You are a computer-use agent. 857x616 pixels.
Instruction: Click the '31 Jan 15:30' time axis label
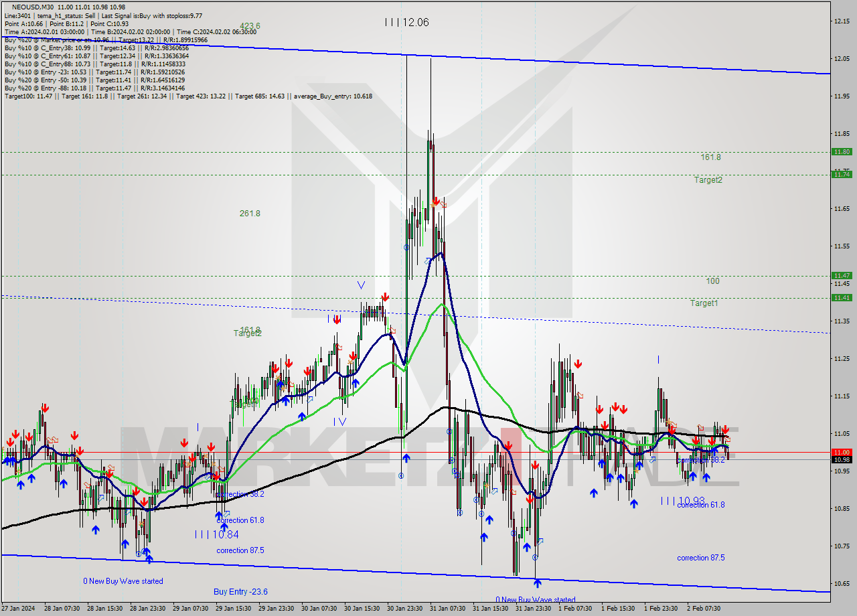[491, 609]
